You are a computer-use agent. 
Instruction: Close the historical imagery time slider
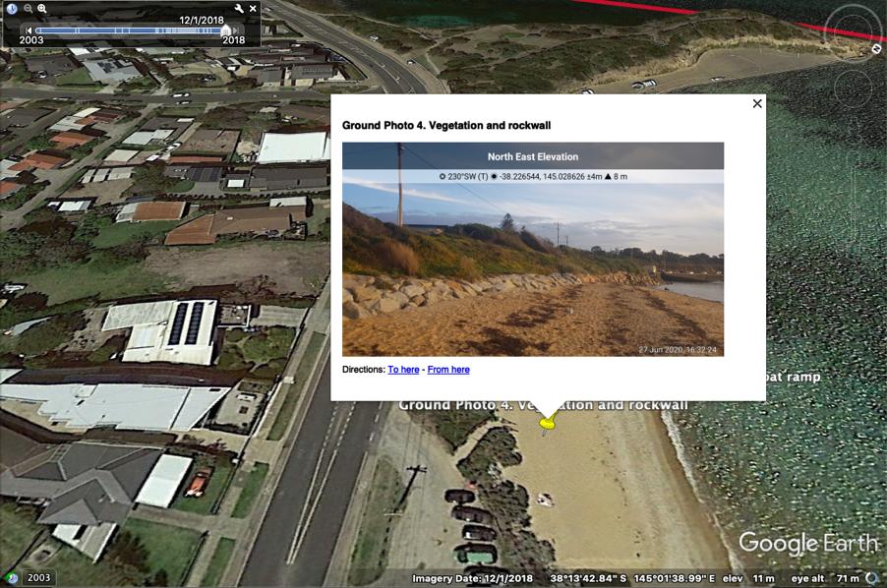pyautogui.click(x=253, y=9)
